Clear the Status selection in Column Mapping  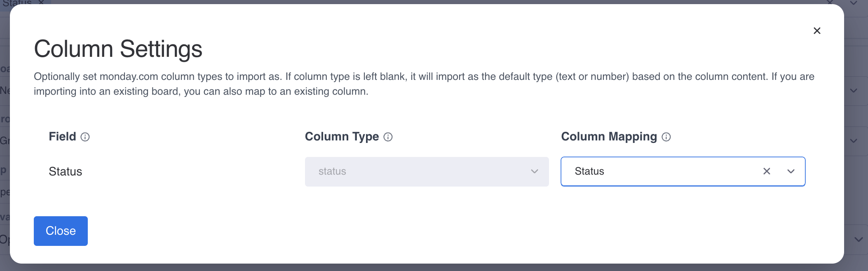coord(767,171)
